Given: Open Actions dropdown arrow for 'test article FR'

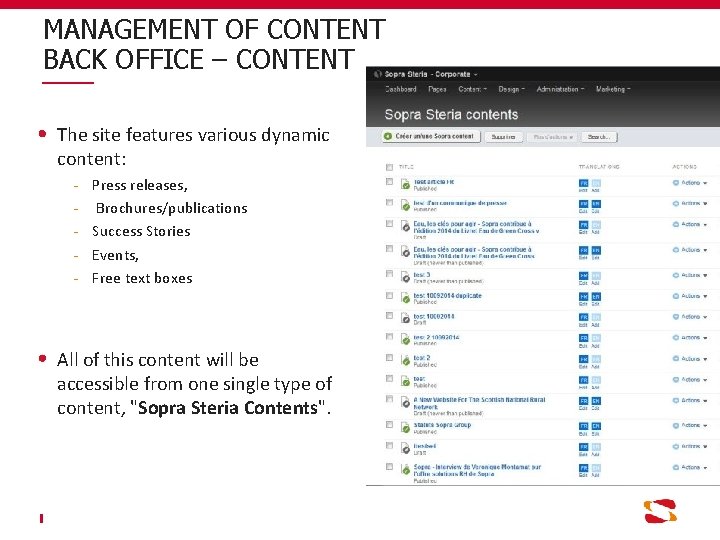Looking at the screenshot, I should [x=705, y=183].
